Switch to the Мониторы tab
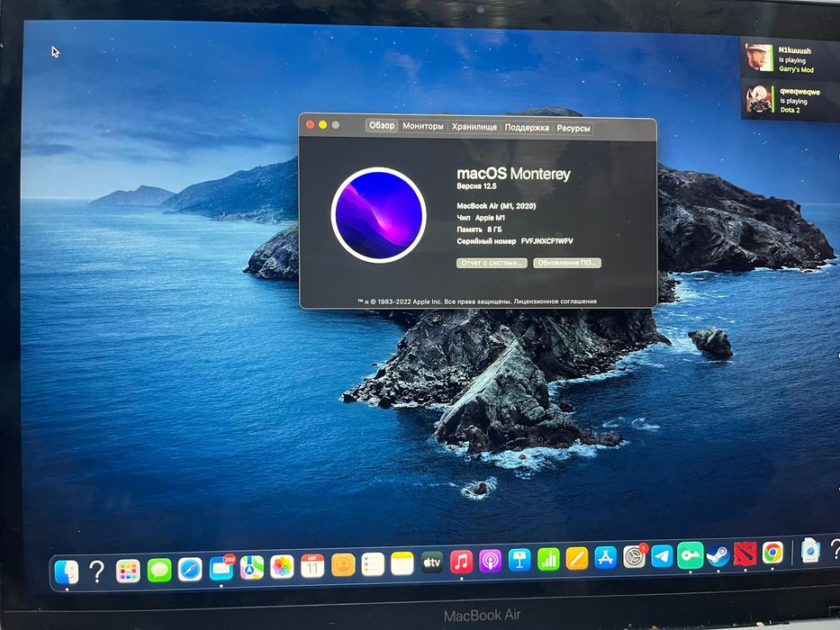The height and width of the screenshot is (630, 840). pyautogui.click(x=422, y=126)
